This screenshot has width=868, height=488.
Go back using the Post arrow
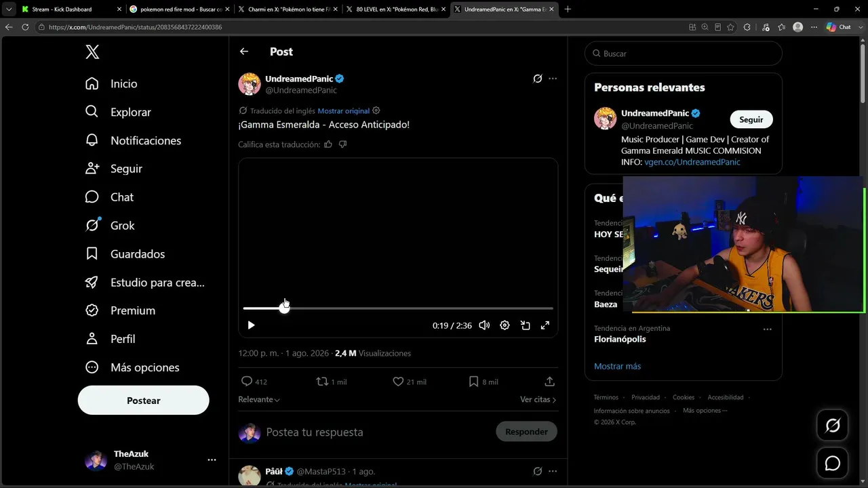point(244,52)
